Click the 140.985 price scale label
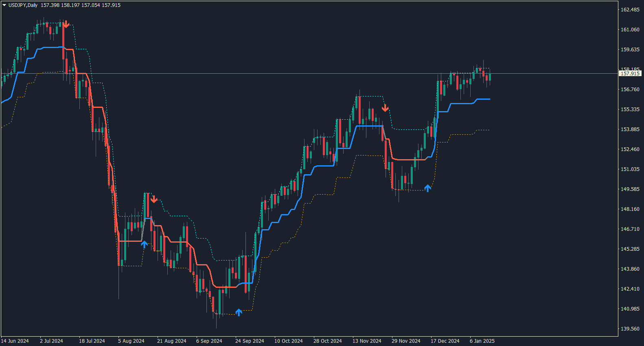 630,309
